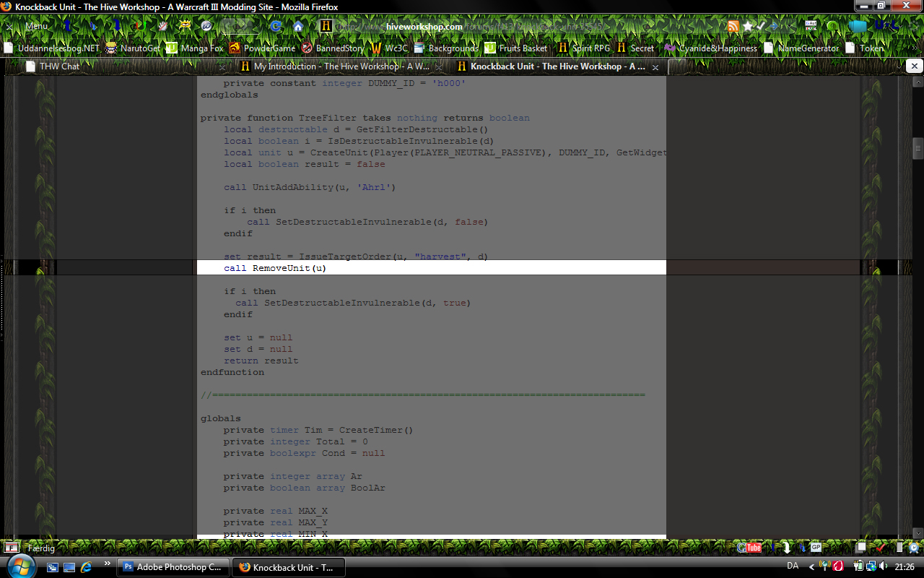Viewport: 924px width, 578px height.
Task: Open the BannedStory bookmark
Action: pyautogui.click(x=333, y=48)
